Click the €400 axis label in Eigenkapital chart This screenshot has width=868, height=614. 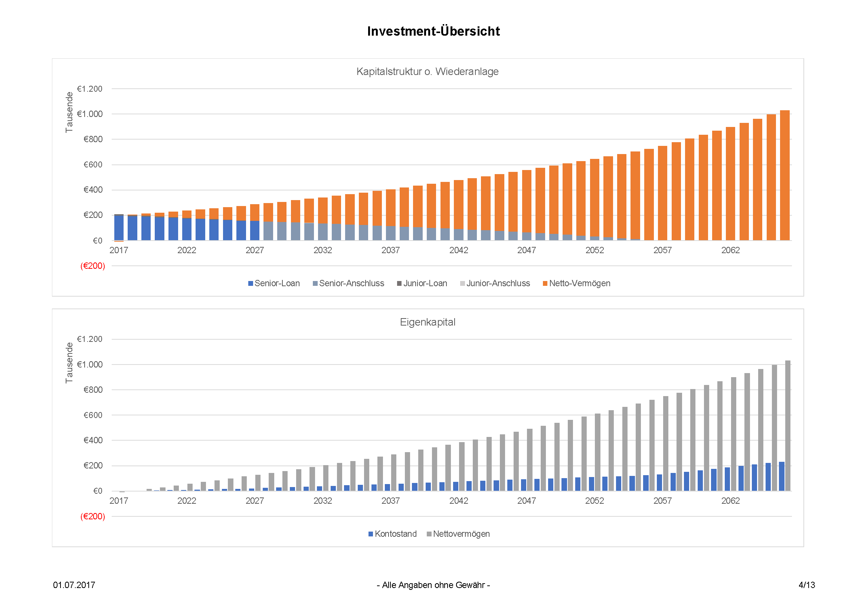click(x=93, y=441)
